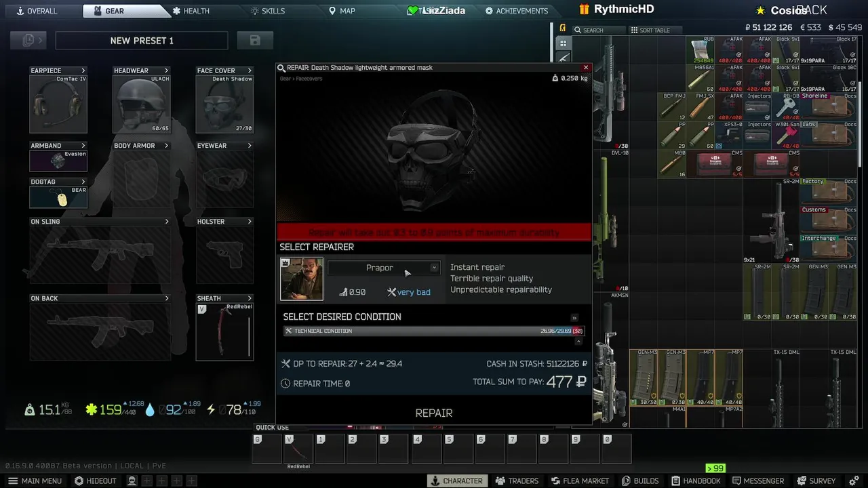The width and height of the screenshot is (868, 488).
Task: Select the Evasion armband item
Action: tap(58, 161)
